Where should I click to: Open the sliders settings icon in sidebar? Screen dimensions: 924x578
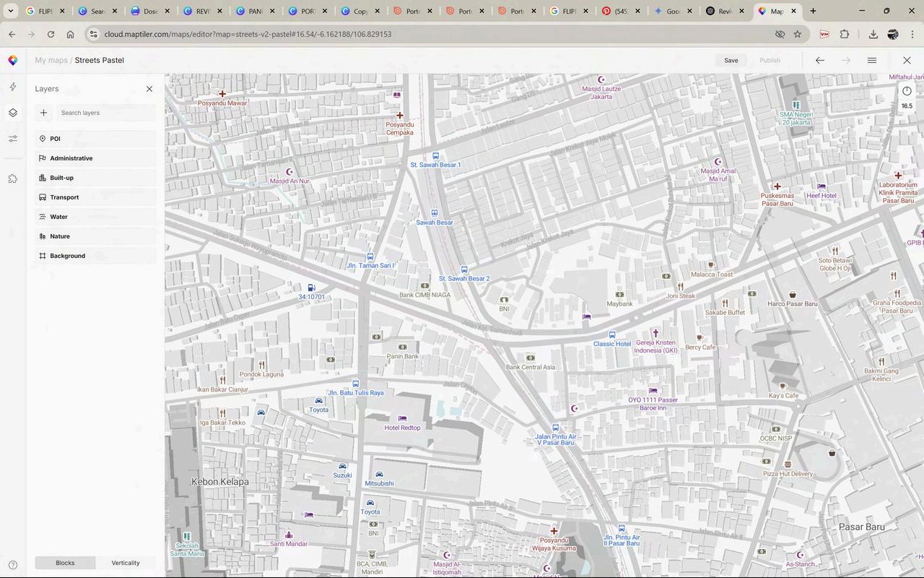[x=13, y=139]
